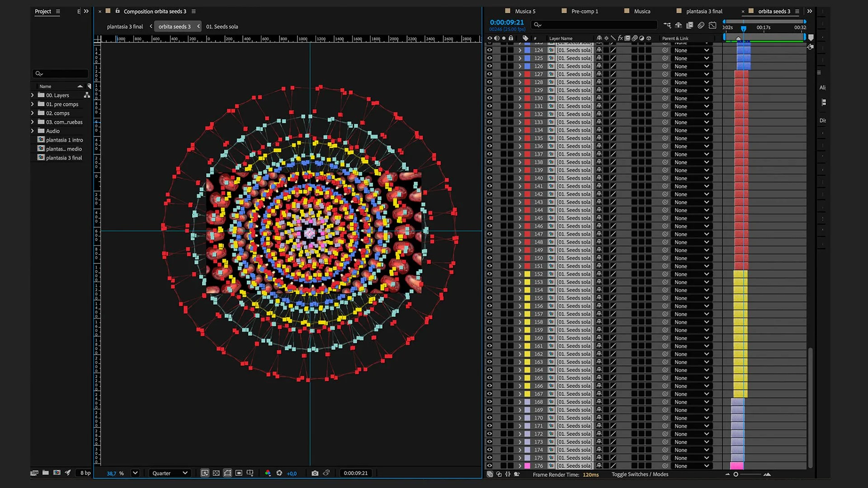Hide layer 172 Seeds sola

coord(489,434)
